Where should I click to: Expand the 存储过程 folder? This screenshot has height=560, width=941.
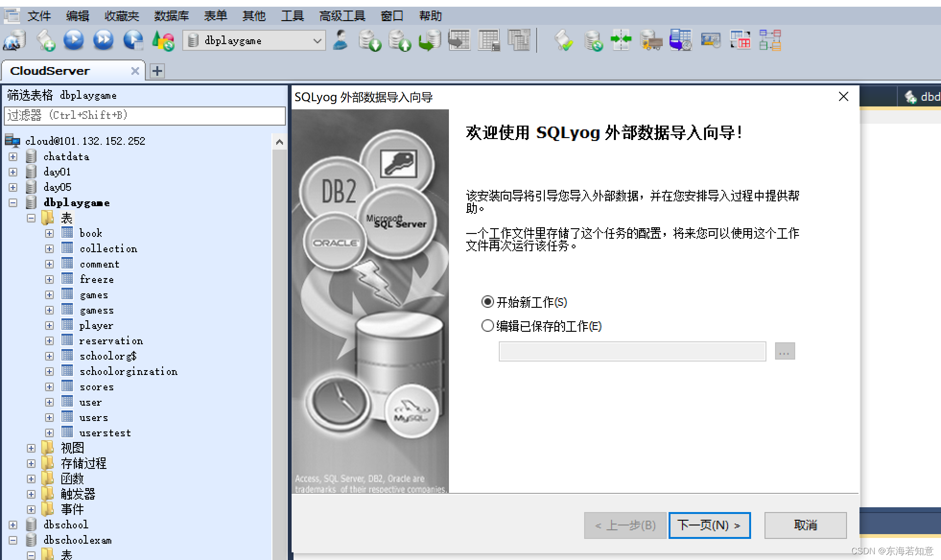pos(31,464)
